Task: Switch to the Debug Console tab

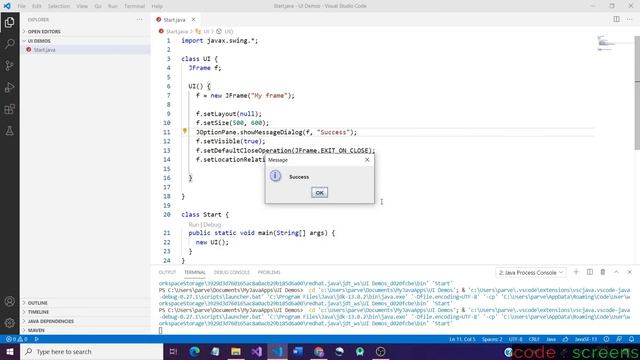Action: pos(231,272)
